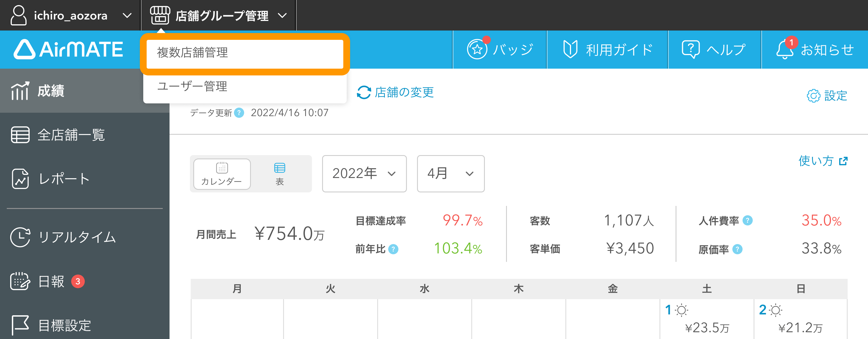The image size is (868, 339).
Task: Open 日報 in the sidebar
Action: pyautogui.click(x=84, y=281)
